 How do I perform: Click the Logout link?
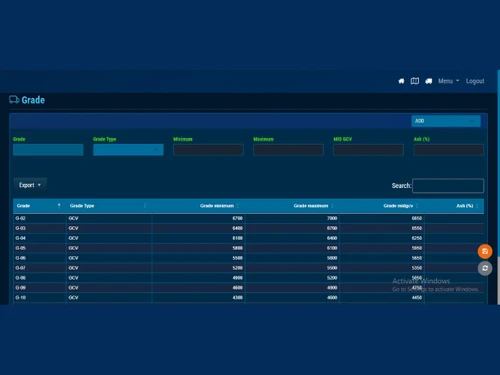(475, 81)
